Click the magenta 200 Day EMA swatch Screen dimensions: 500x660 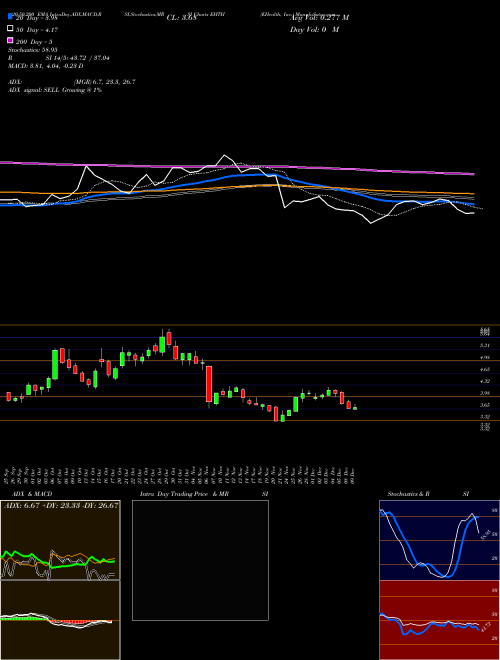(10, 40)
